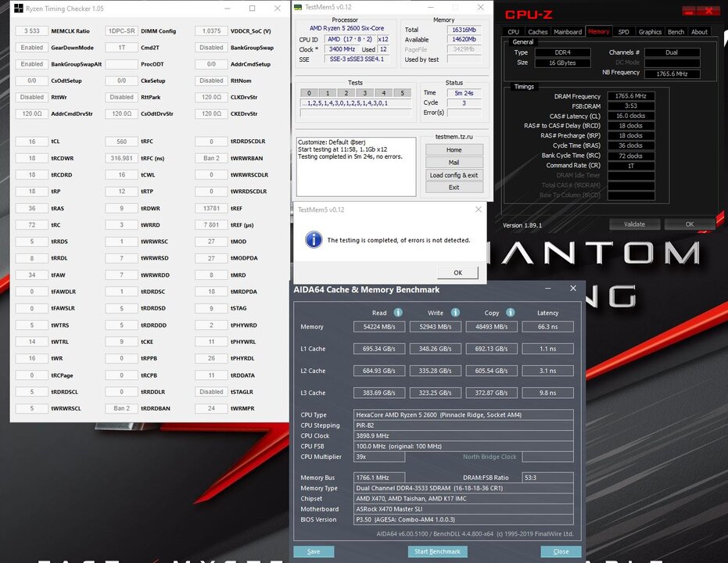Click the TestMem5 Total memory 16316Mb field
The width and height of the screenshot is (728, 563).
click(464, 29)
